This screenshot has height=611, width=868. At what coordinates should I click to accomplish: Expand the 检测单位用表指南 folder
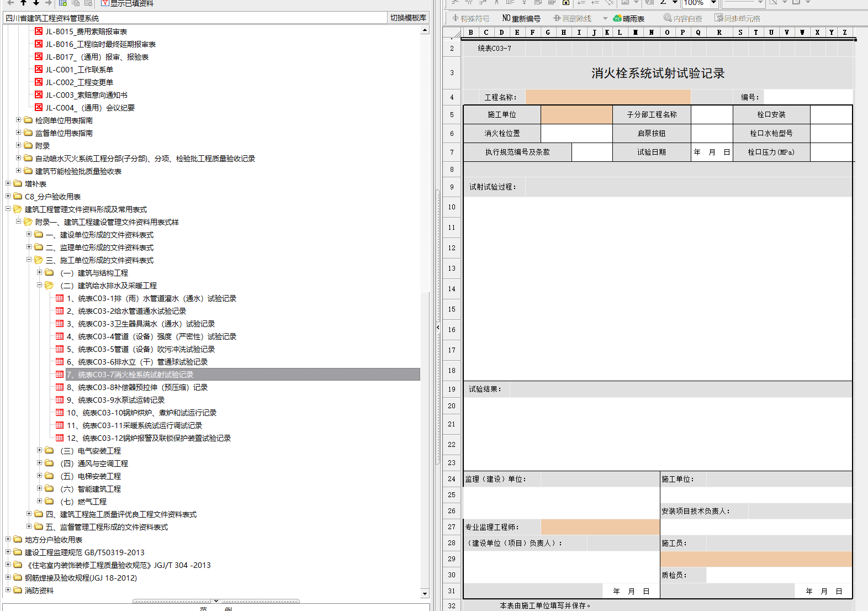pyautogui.click(x=18, y=120)
